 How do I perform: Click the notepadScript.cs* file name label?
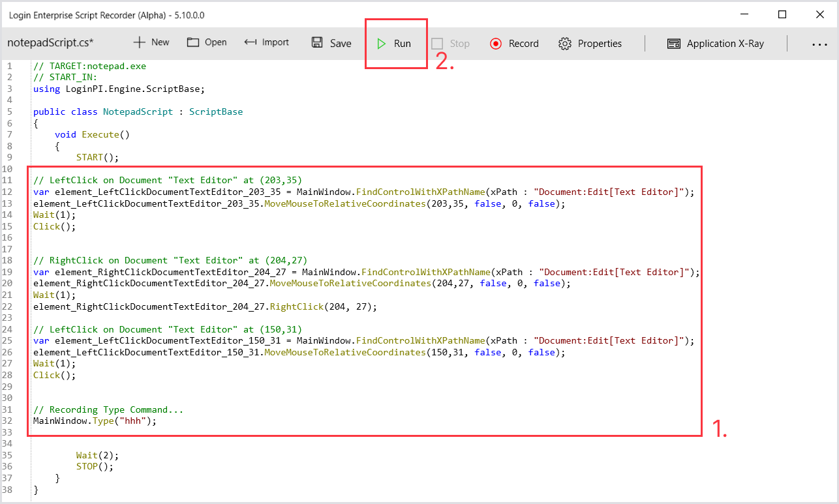[50, 43]
